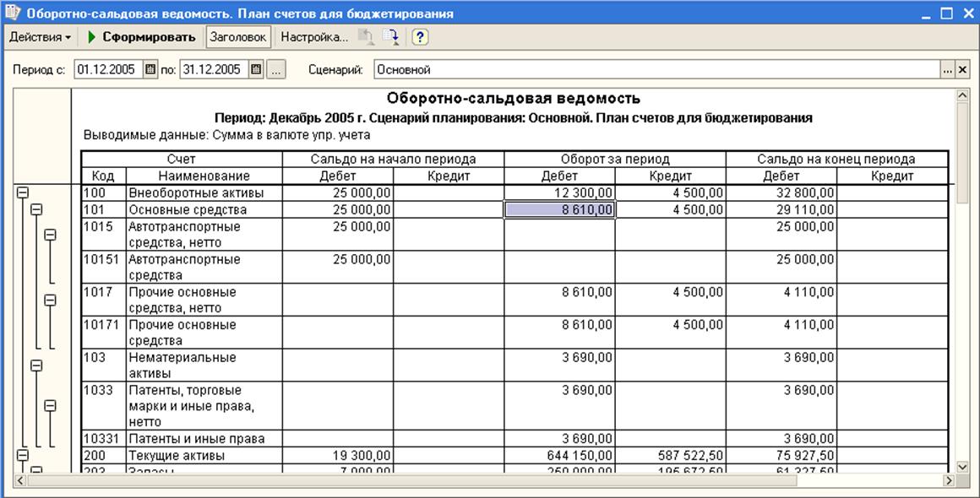Open calendar picker for period end date
Screen dimensions: 980x498
coord(256,69)
